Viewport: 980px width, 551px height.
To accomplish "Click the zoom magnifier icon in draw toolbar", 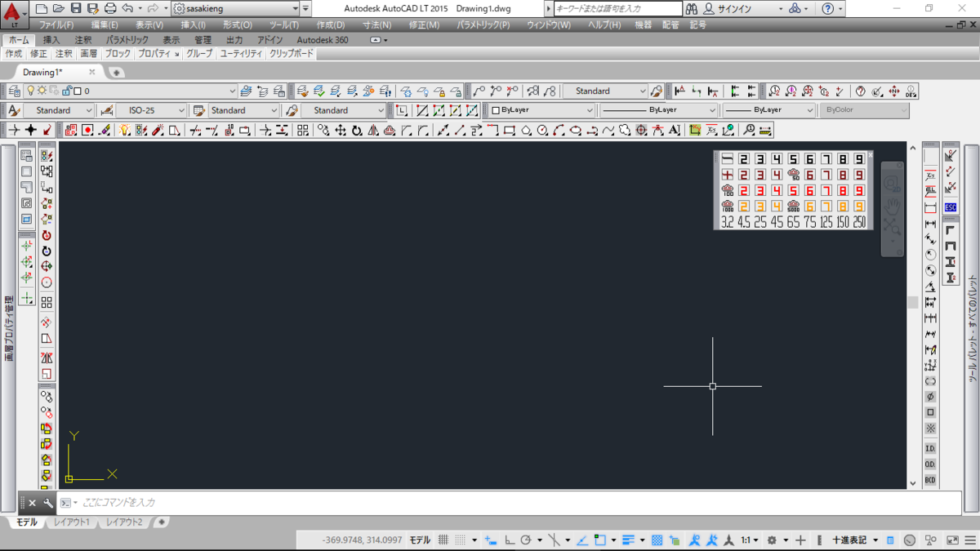I will 749,130.
